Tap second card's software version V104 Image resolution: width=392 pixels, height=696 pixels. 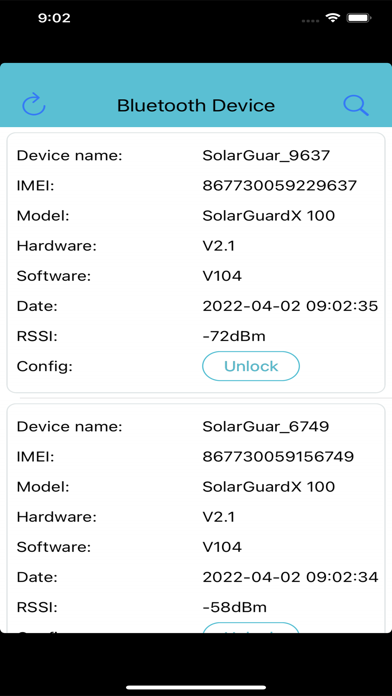click(222, 546)
